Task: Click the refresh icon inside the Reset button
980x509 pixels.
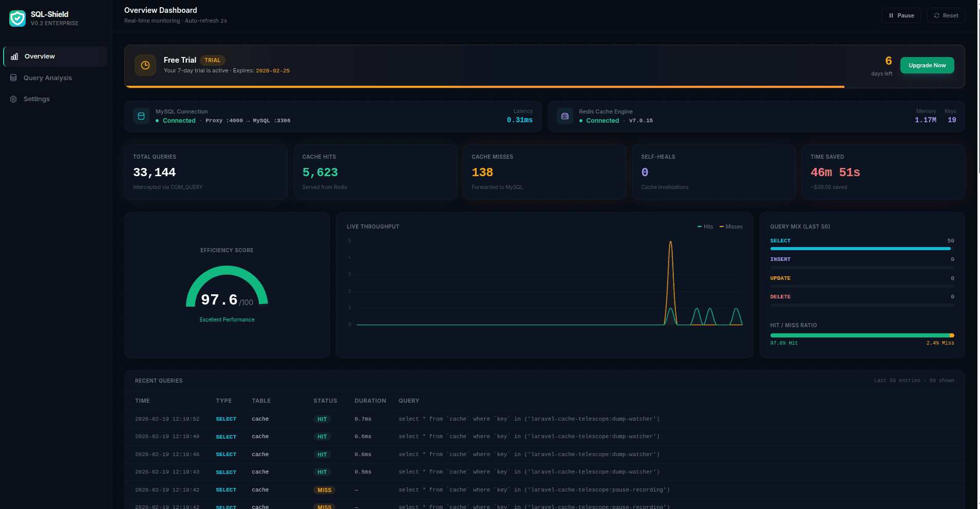Action: [937, 15]
